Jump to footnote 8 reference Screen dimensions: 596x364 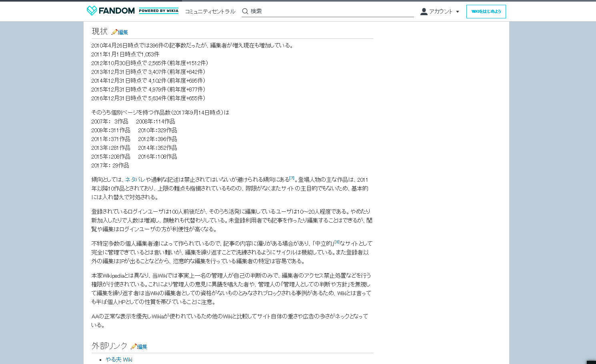pos(337,242)
